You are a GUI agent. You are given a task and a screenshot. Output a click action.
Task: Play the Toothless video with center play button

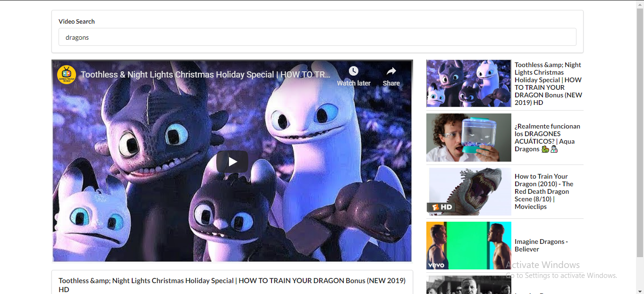(232, 162)
